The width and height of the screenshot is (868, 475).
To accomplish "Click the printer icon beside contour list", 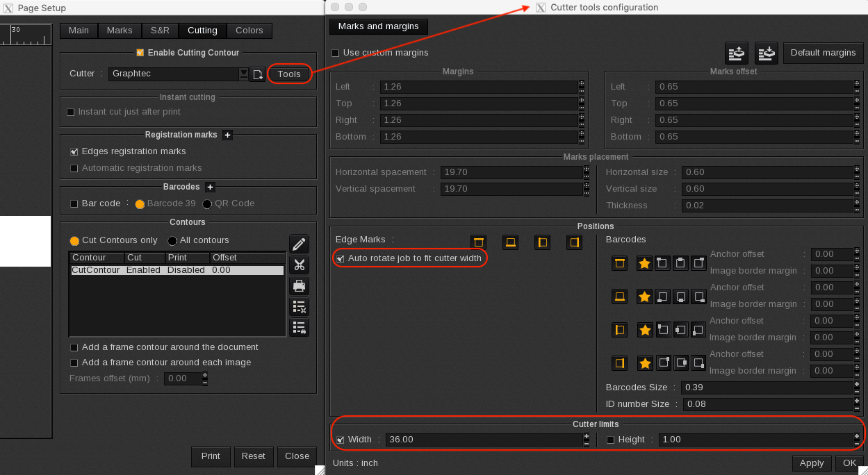I will pyautogui.click(x=300, y=285).
